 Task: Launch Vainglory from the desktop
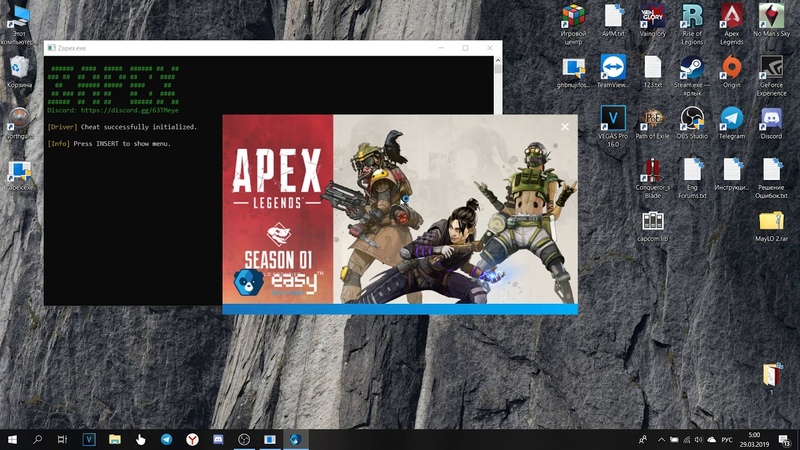point(653,20)
